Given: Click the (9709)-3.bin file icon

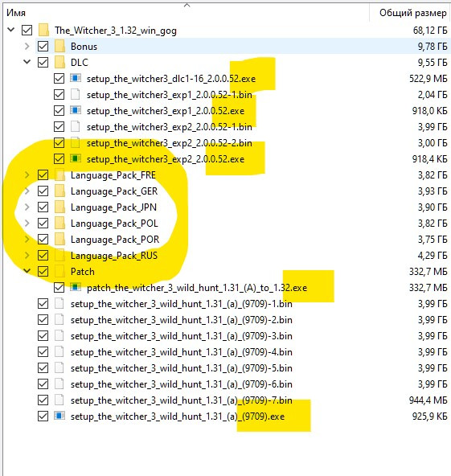Looking at the screenshot, I should coord(59,335).
